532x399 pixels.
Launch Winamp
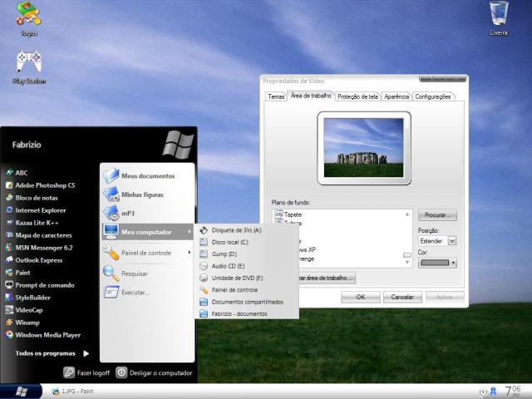click(22, 323)
